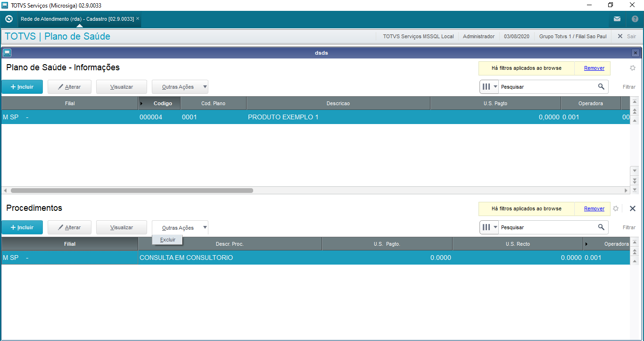644x341 pixels.
Task: Open column selector dropdown in Procedimentos search
Action: click(x=489, y=227)
